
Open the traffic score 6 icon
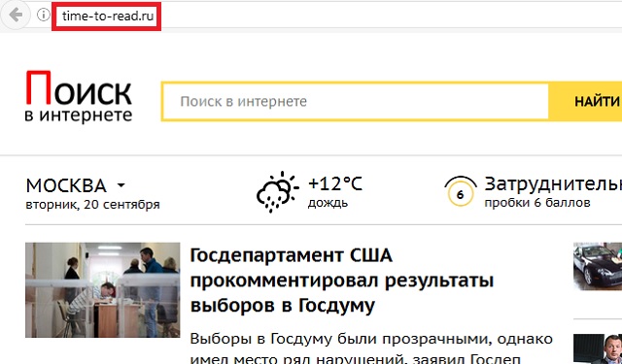coord(461,191)
